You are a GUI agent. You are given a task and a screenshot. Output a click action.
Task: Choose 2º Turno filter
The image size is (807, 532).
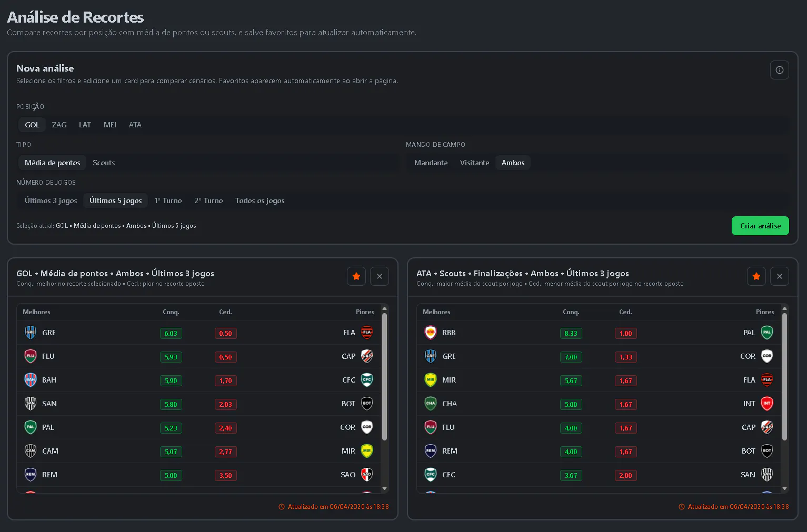coord(208,200)
